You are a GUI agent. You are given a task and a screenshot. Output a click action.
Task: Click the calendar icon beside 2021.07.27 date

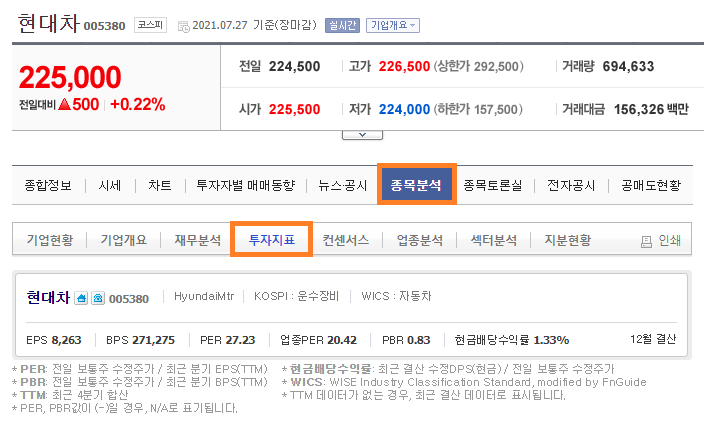click(183, 26)
